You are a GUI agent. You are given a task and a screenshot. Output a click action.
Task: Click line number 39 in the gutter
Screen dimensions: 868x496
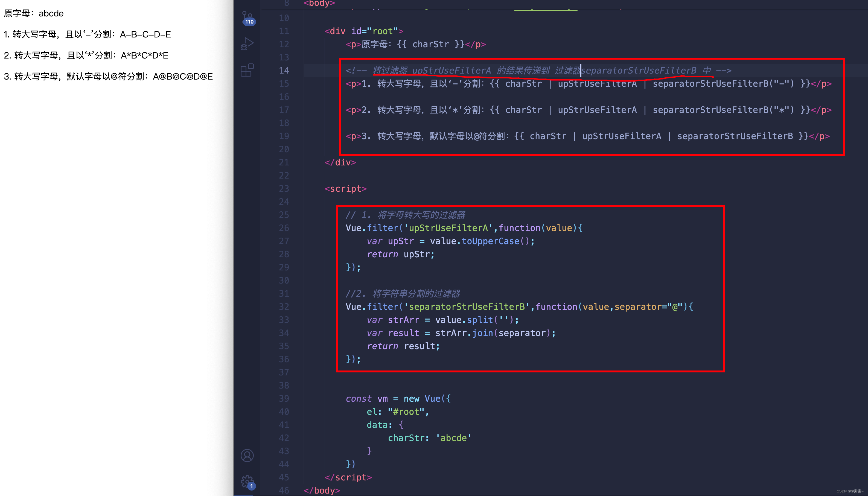click(x=284, y=399)
